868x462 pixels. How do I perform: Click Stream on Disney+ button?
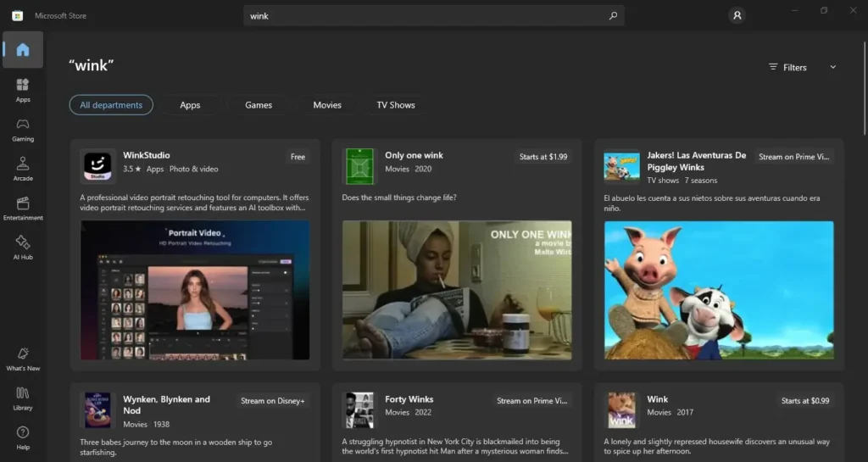click(x=272, y=401)
